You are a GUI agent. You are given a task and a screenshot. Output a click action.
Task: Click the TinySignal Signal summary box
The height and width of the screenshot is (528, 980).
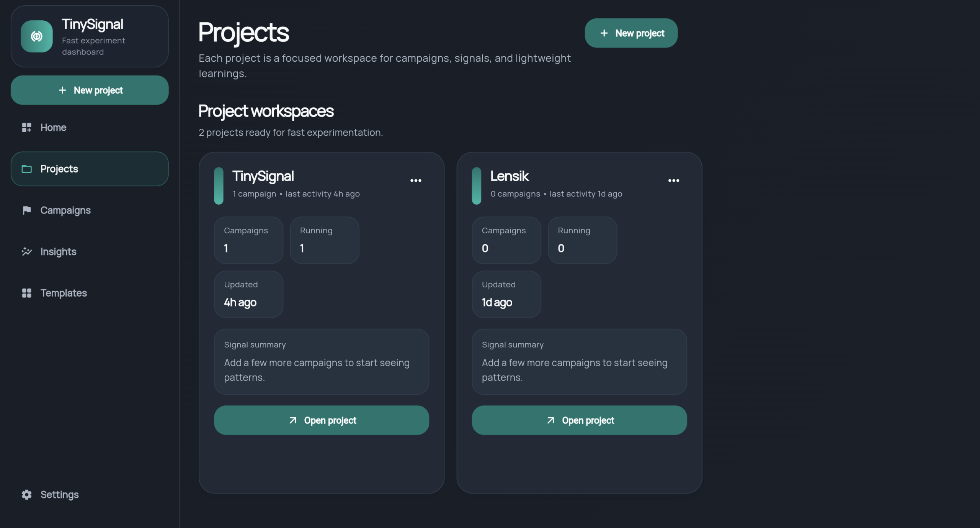pyautogui.click(x=321, y=361)
